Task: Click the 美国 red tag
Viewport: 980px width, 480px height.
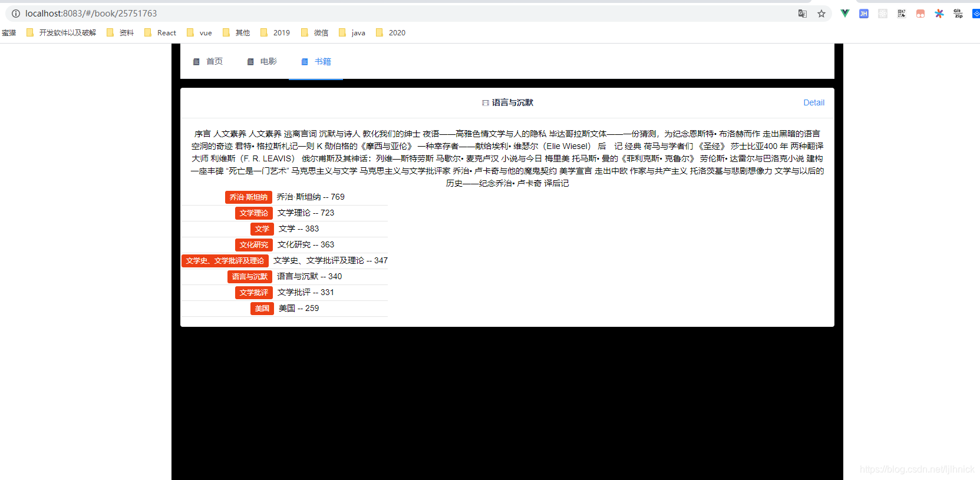Action: tap(262, 309)
